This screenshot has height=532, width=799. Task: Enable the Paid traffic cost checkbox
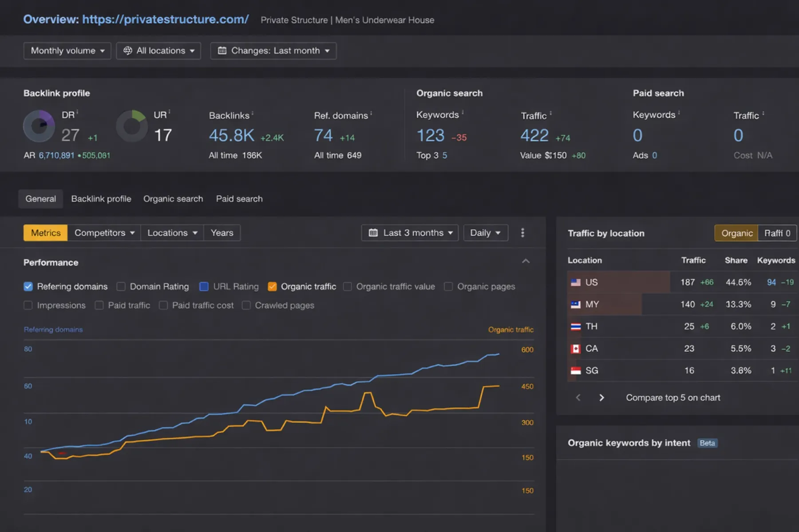click(163, 305)
